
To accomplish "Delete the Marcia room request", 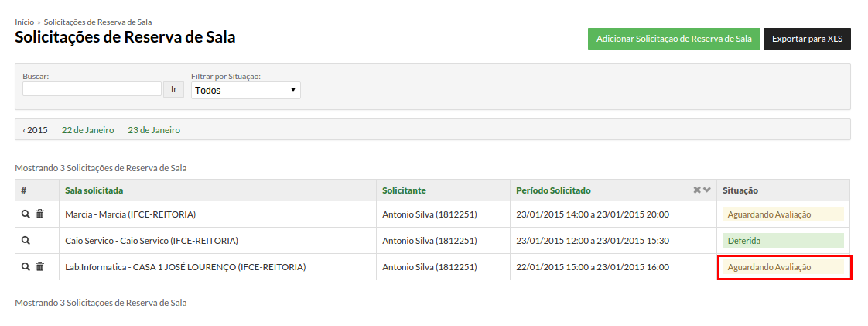I will pos(40,214).
